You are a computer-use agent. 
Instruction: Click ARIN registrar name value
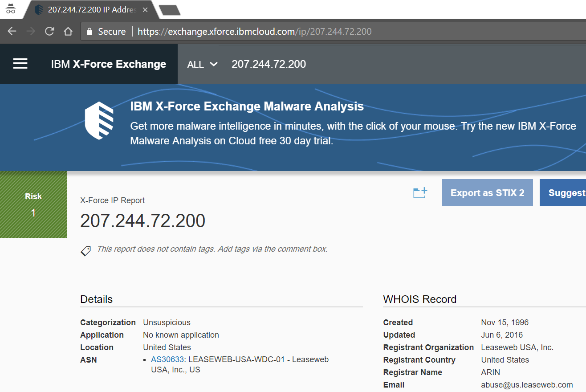(x=490, y=372)
